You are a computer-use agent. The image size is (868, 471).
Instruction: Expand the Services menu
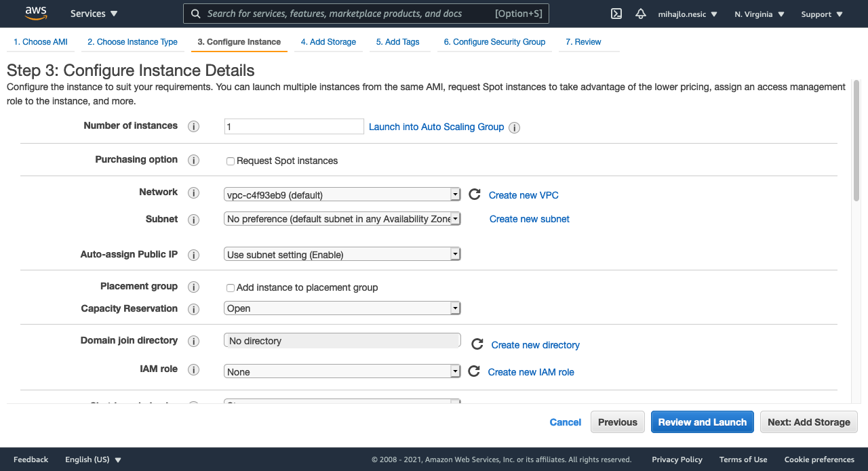pyautogui.click(x=94, y=14)
